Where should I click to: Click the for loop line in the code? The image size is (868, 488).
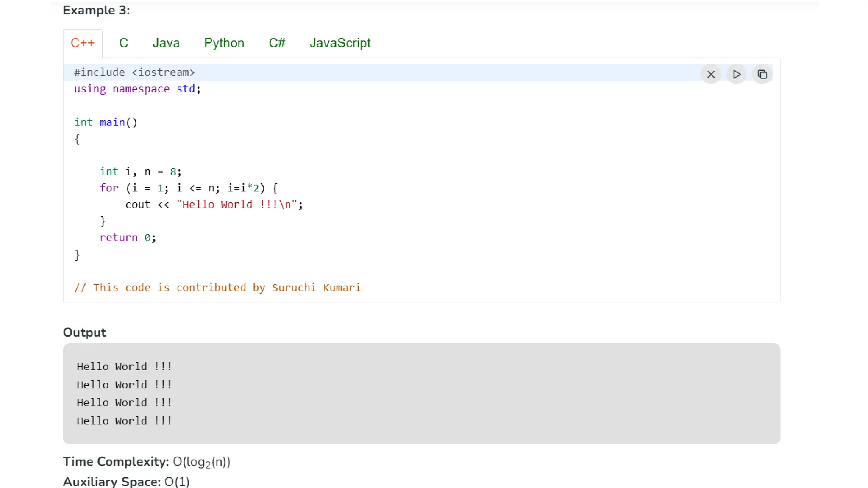[x=189, y=188]
